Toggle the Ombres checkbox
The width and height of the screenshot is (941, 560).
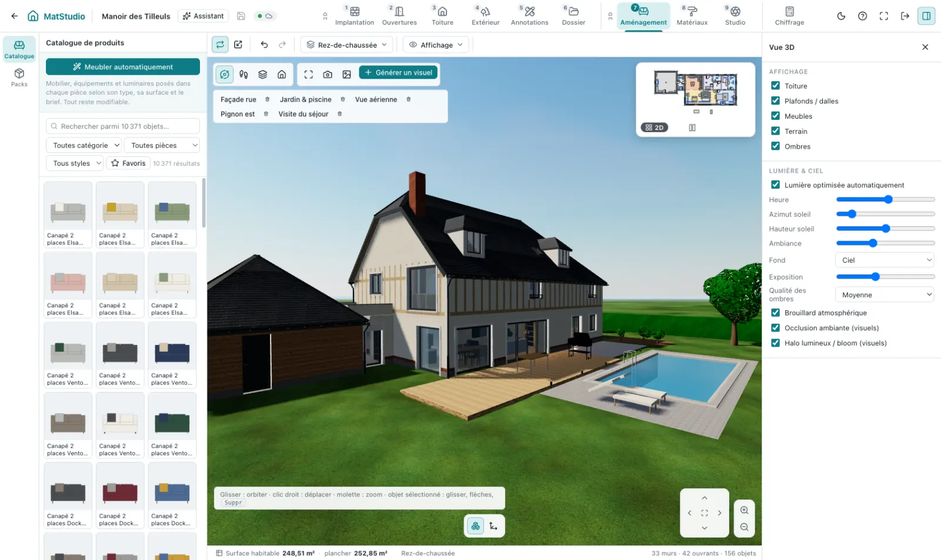click(776, 146)
